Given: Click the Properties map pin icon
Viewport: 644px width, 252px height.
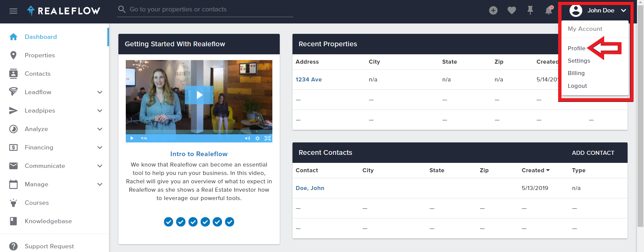Looking at the screenshot, I should (x=13, y=55).
